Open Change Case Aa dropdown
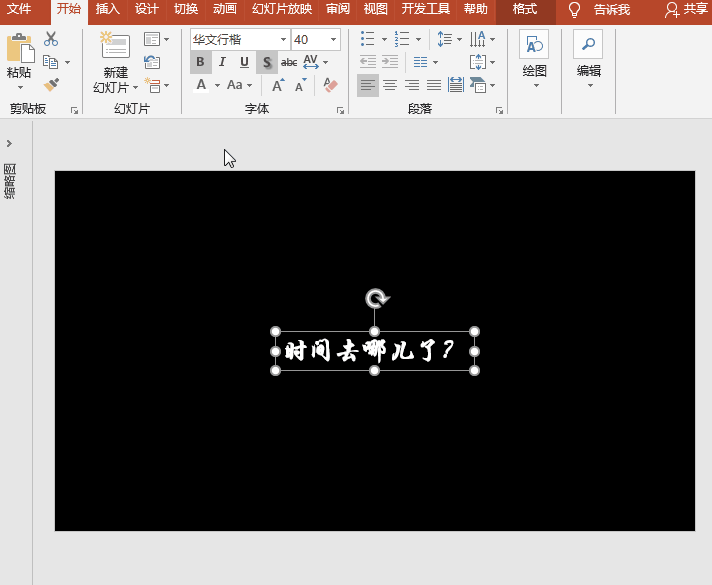The height and width of the screenshot is (585, 712). click(x=239, y=85)
